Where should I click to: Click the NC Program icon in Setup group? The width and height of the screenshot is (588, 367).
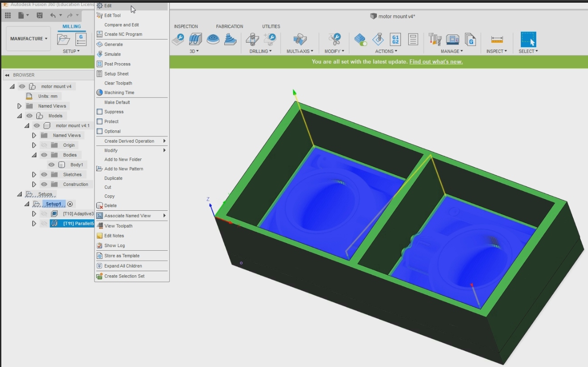pyautogui.click(x=81, y=40)
